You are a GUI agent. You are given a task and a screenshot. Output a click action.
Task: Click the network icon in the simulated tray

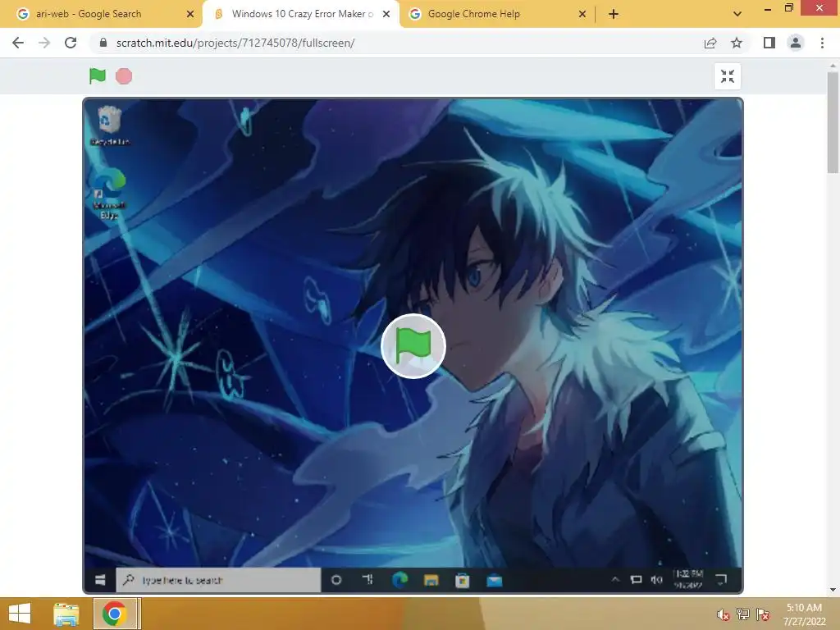point(636,580)
